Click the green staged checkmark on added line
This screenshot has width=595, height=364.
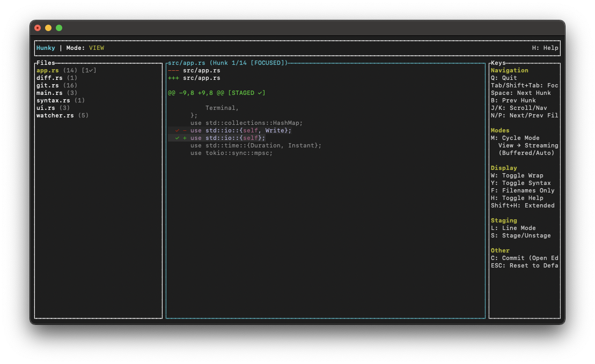click(x=177, y=138)
